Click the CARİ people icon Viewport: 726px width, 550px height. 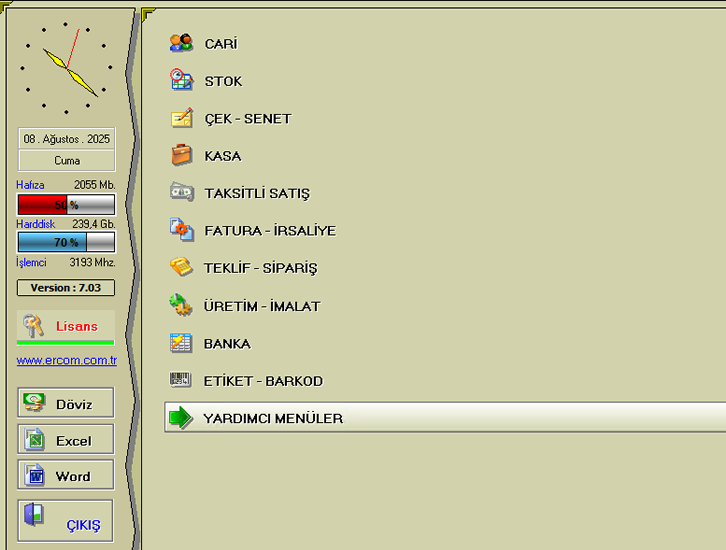(181, 43)
